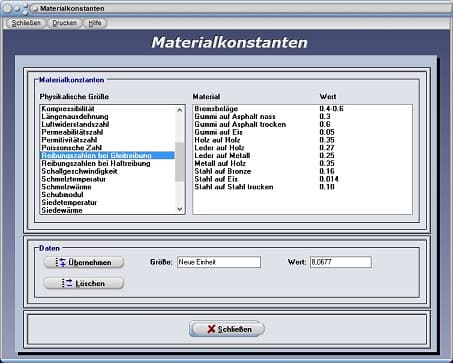Click the Löschen button
Viewport: 453px width, 363px height.
click(84, 283)
